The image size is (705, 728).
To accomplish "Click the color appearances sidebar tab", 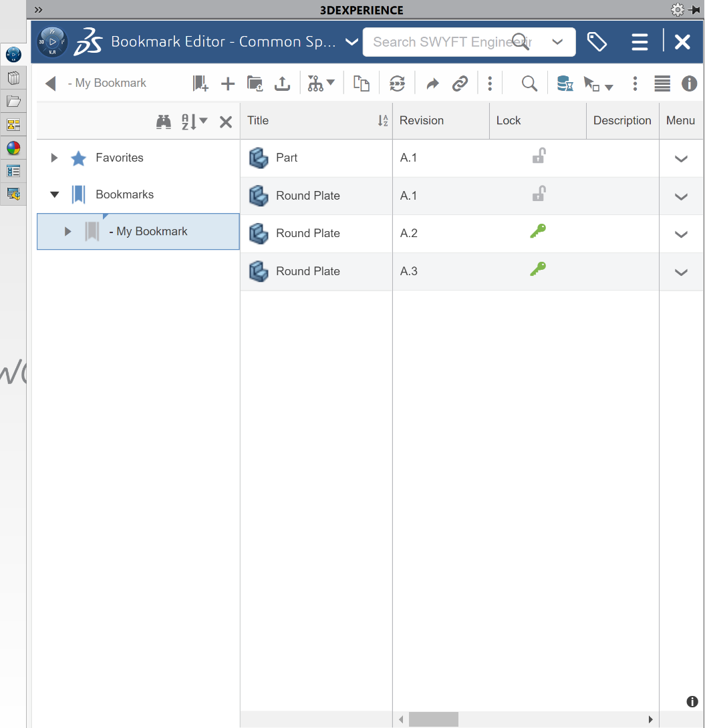I will coord(13,148).
